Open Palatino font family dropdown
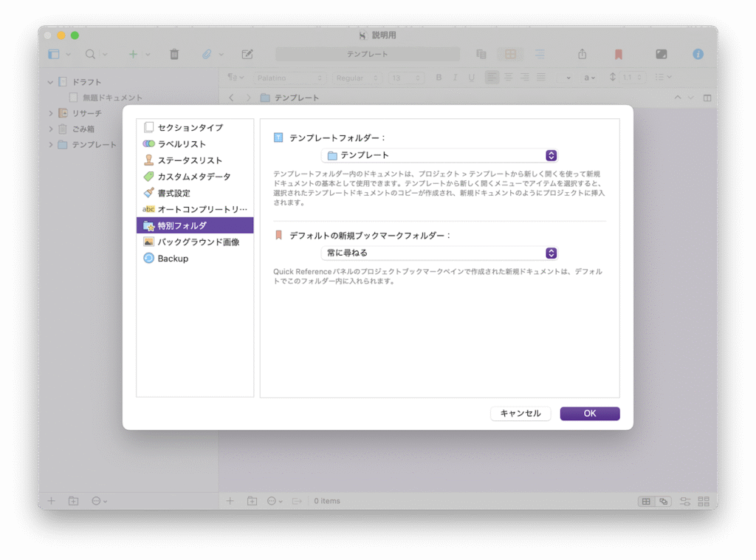The height and width of the screenshot is (560, 756). point(289,78)
